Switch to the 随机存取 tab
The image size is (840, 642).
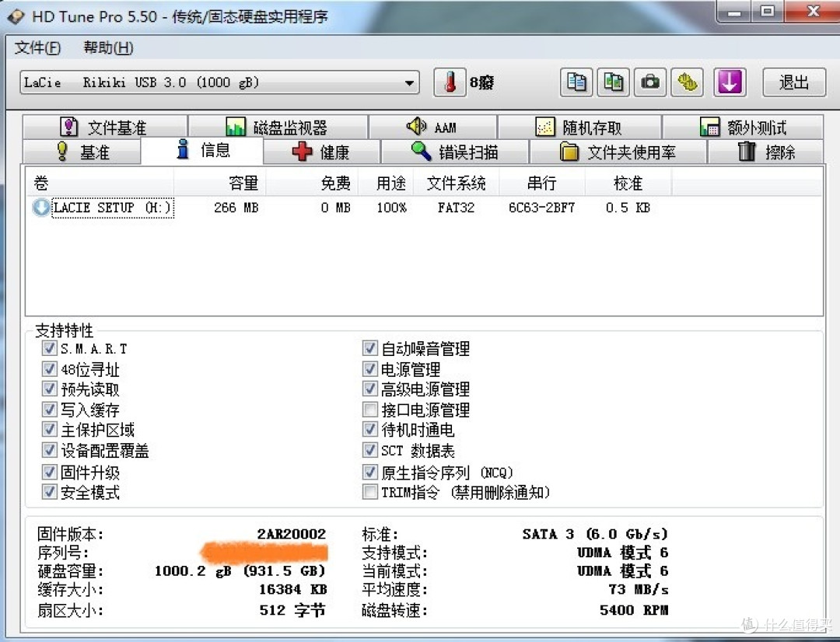pyautogui.click(x=579, y=127)
